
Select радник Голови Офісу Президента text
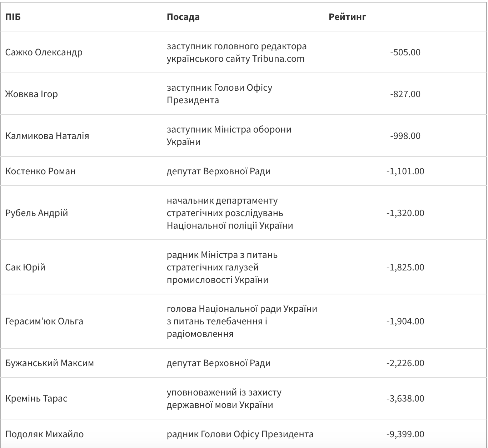[x=240, y=434]
